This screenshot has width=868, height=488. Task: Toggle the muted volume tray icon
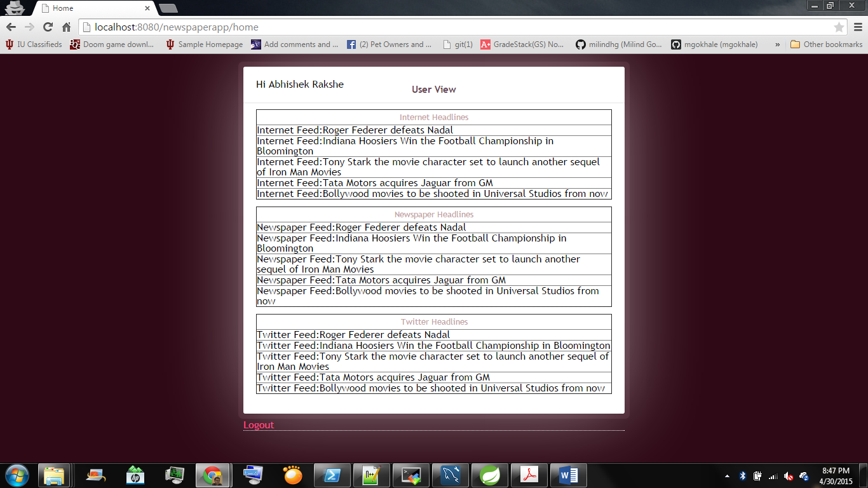[789, 476]
